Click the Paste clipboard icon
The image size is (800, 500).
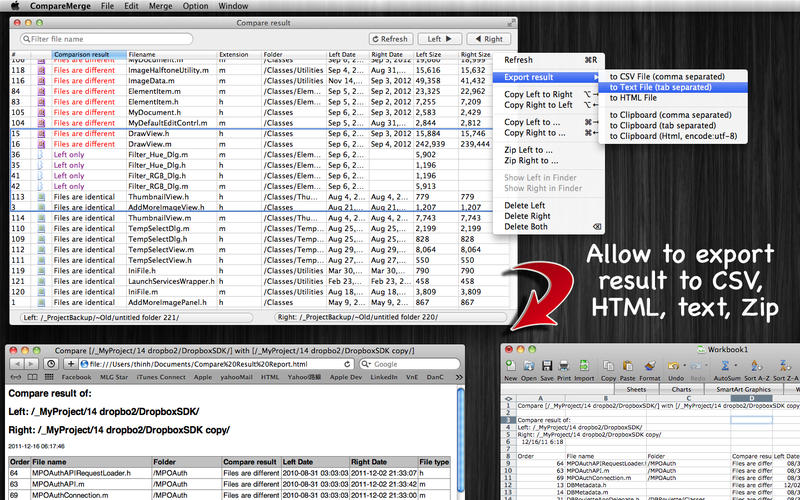(628, 365)
